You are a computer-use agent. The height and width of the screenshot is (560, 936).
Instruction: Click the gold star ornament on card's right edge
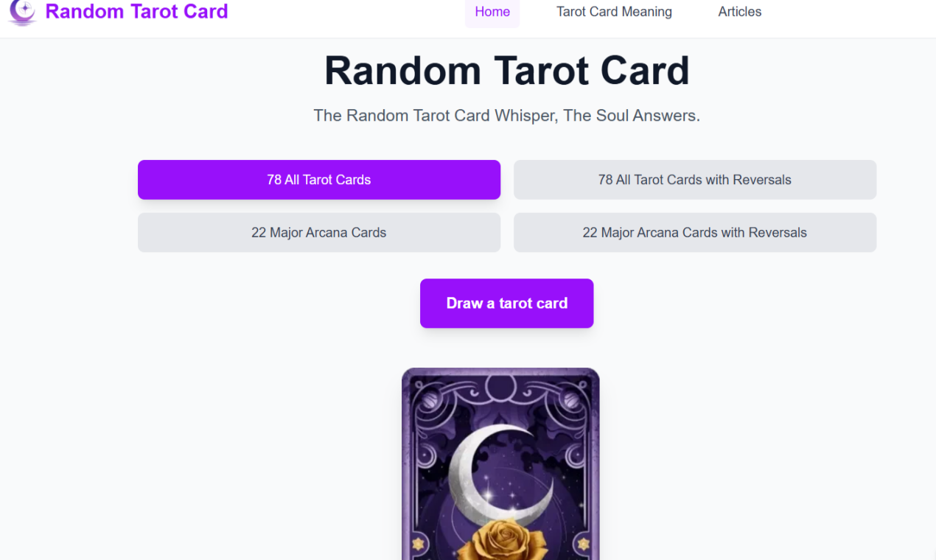[x=584, y=544]
